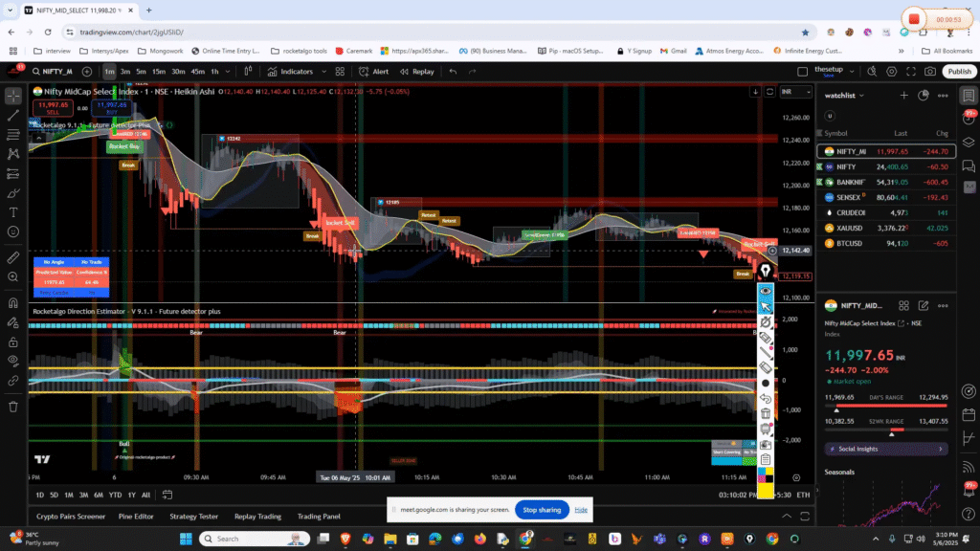Start bar Replay mode
The image size is (980, 551).
coord(417,71)
